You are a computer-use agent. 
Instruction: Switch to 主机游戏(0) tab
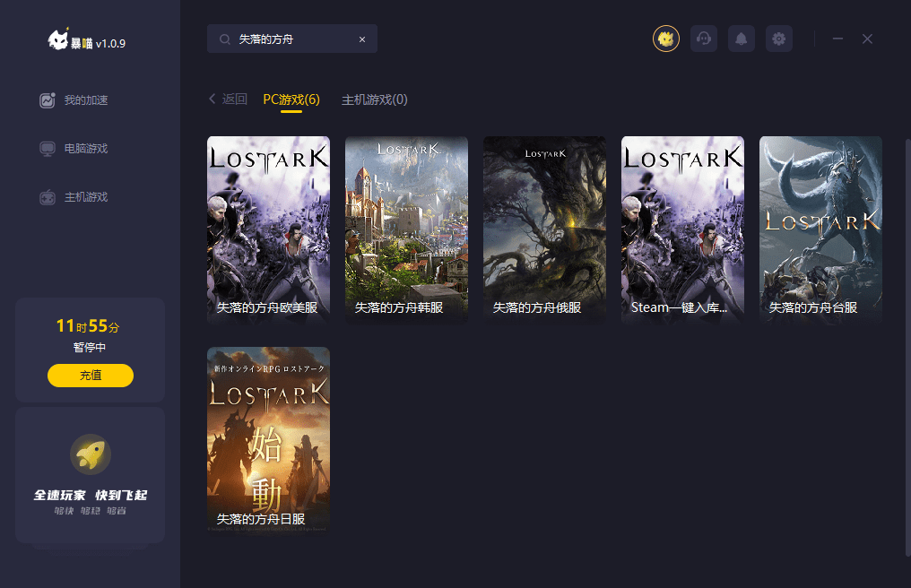click(x=375, y=99)
